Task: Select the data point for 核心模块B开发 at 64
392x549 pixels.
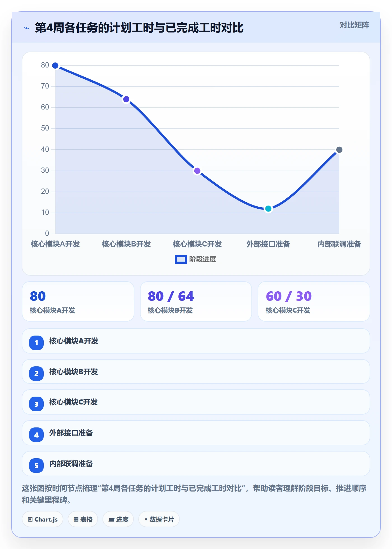Action: point(126,99)
